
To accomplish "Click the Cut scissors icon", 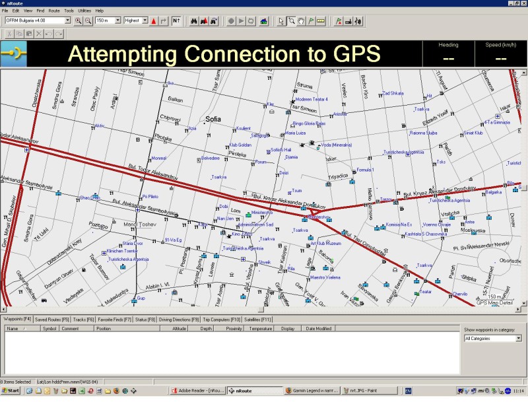I will (9, 34).
